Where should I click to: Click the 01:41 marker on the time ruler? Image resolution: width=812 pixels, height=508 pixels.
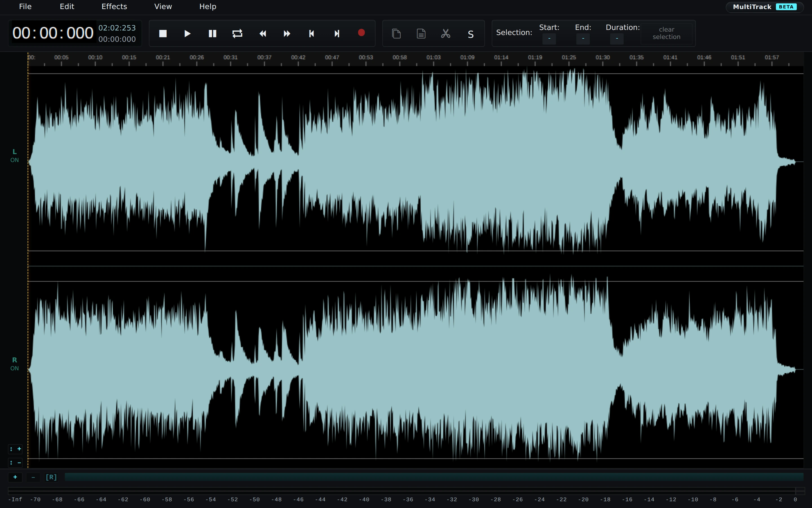point(670,58)
